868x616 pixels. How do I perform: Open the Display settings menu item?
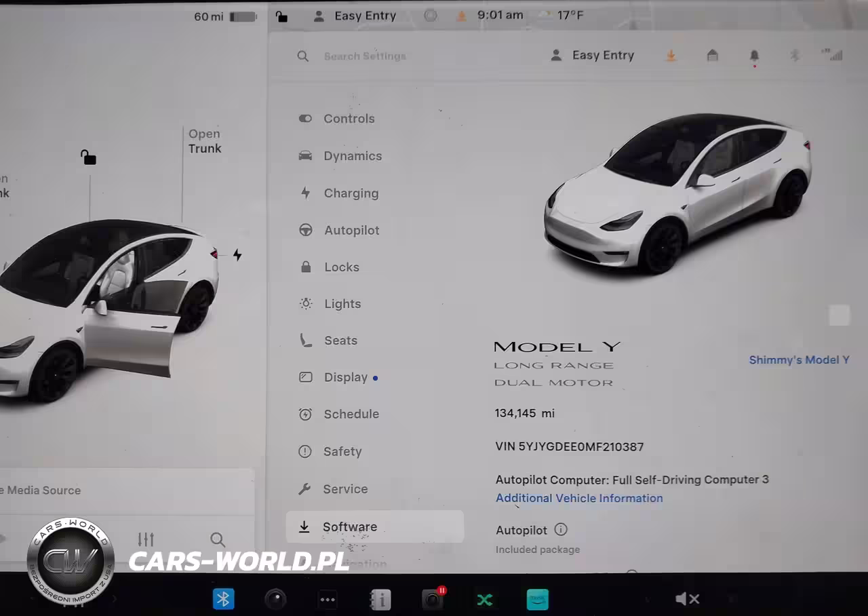[x=345, y=378]
